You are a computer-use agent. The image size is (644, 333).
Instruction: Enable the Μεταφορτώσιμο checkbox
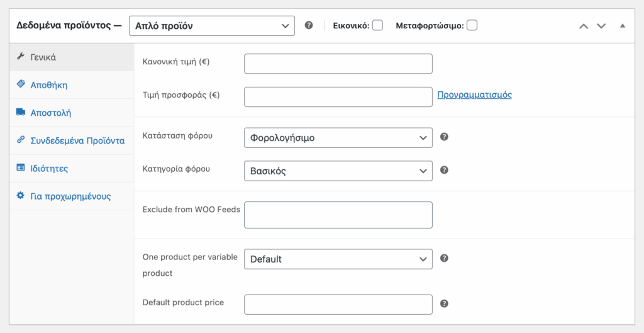472,25
